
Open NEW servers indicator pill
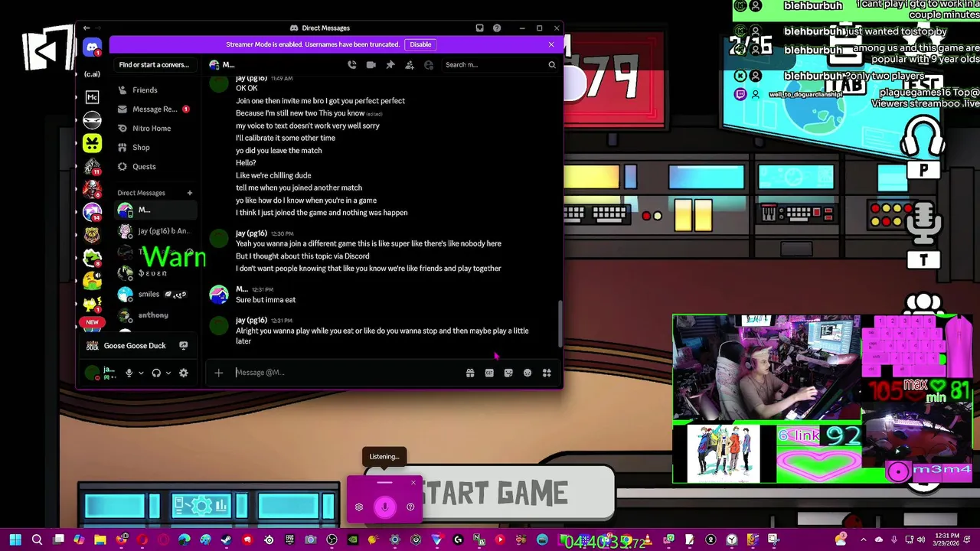pos(92,322)
